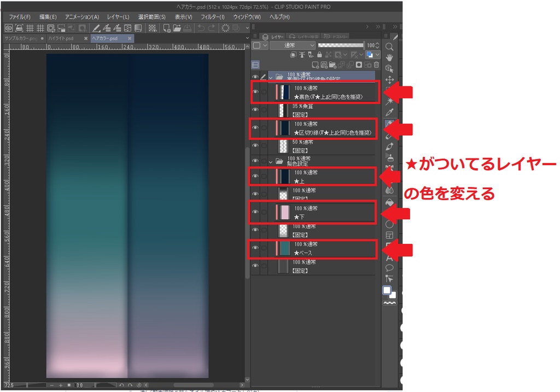This screenshot has width=560, height=392.
Task: Open the フィルター menu
Action: [x=212, y=17]
